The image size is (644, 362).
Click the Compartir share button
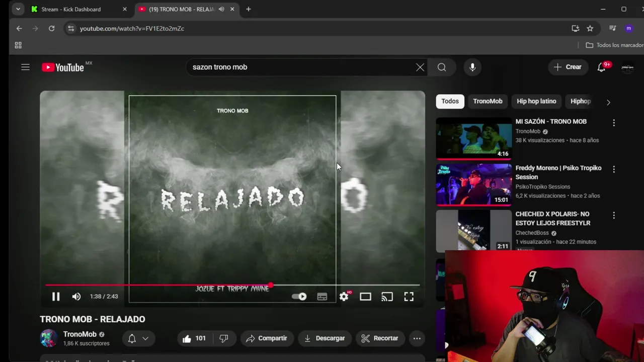click(267, 338)
